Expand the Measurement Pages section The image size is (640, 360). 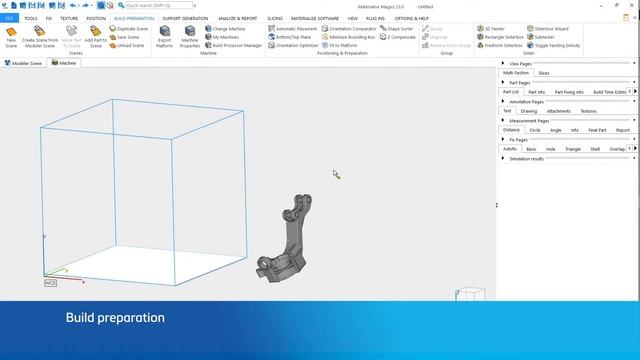pyautogui.click(x=503, y=120)
